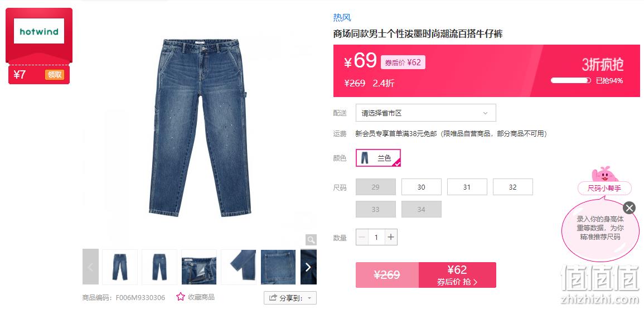Show previous thumbnails with left arrow
The height and width of the screenshot is (309, 644).
[90, 267]
